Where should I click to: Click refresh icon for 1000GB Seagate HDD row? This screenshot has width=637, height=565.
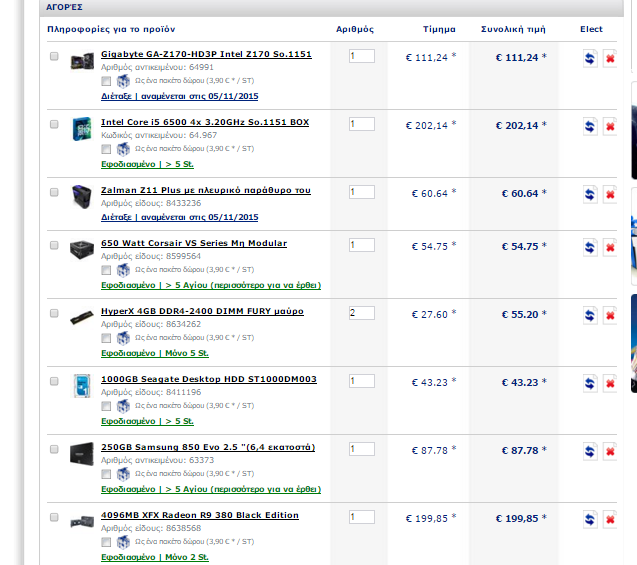pyautogui.click(x=590, y=383)
